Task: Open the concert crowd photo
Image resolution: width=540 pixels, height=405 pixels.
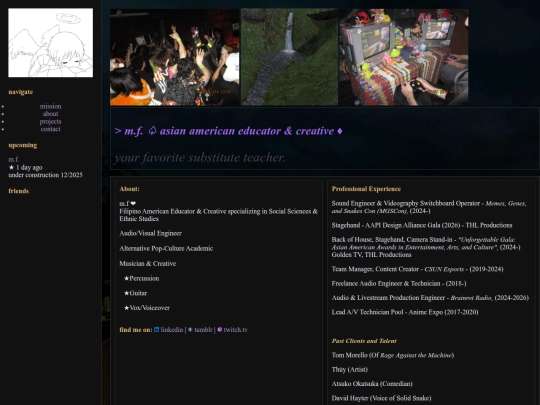Action: (x=175, y=57)
